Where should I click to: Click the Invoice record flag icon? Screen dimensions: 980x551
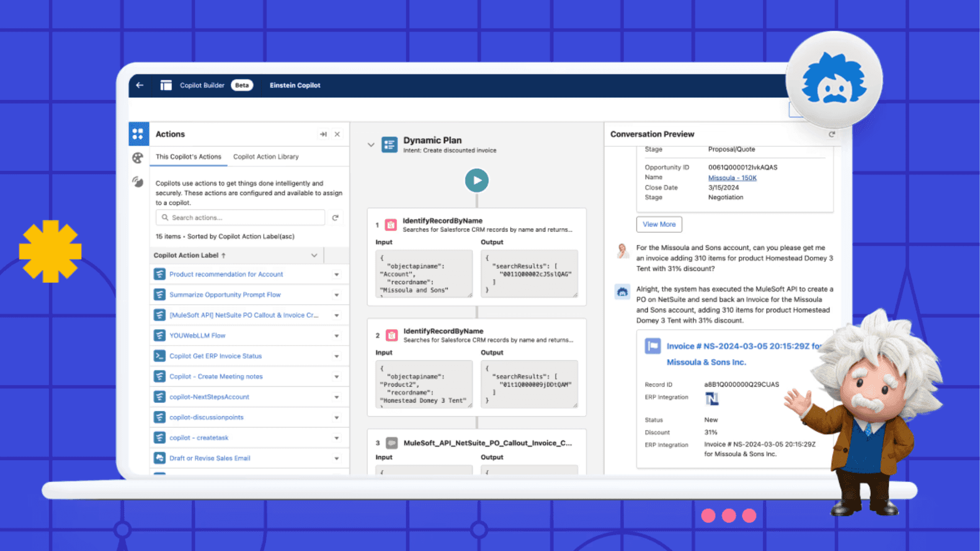point(653,346)
